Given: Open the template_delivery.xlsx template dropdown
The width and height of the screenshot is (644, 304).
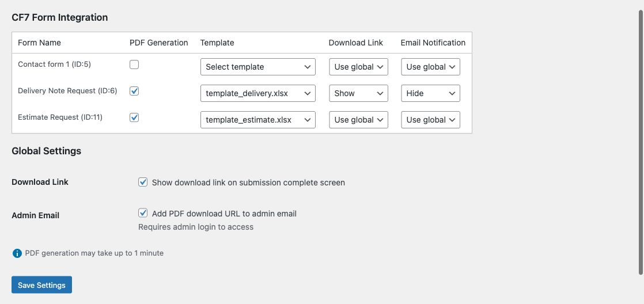Looking at the screenshot, I should click(x=257, y=93).
